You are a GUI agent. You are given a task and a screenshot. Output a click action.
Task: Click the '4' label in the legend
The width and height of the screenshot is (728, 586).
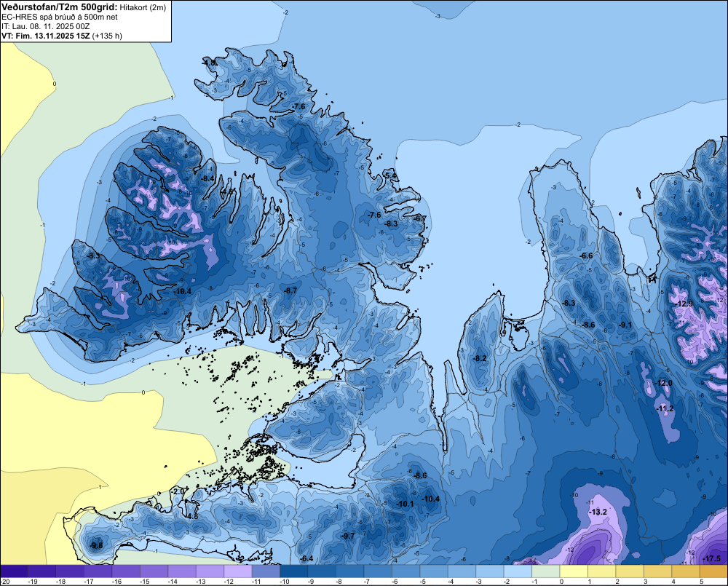pos(673,582)
